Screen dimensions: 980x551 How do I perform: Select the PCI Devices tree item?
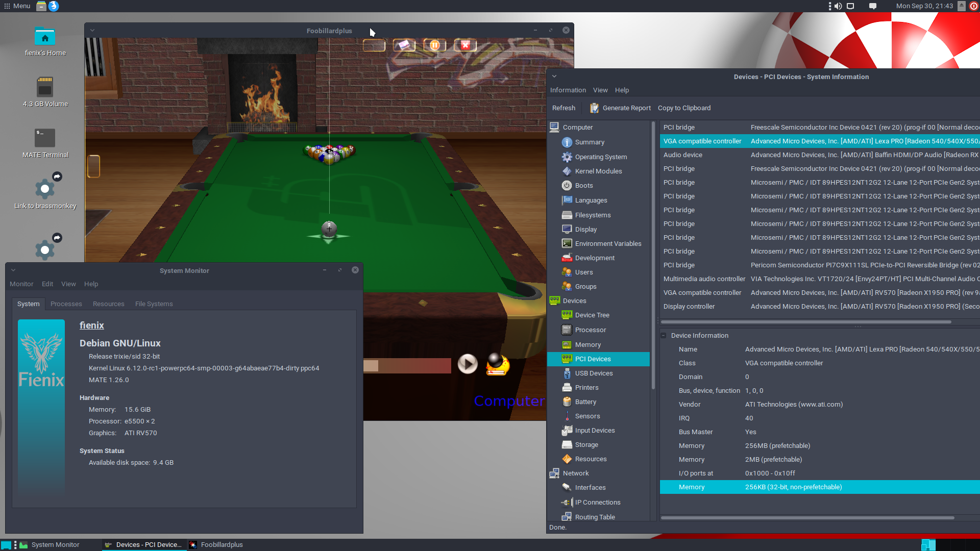point(598,359)
